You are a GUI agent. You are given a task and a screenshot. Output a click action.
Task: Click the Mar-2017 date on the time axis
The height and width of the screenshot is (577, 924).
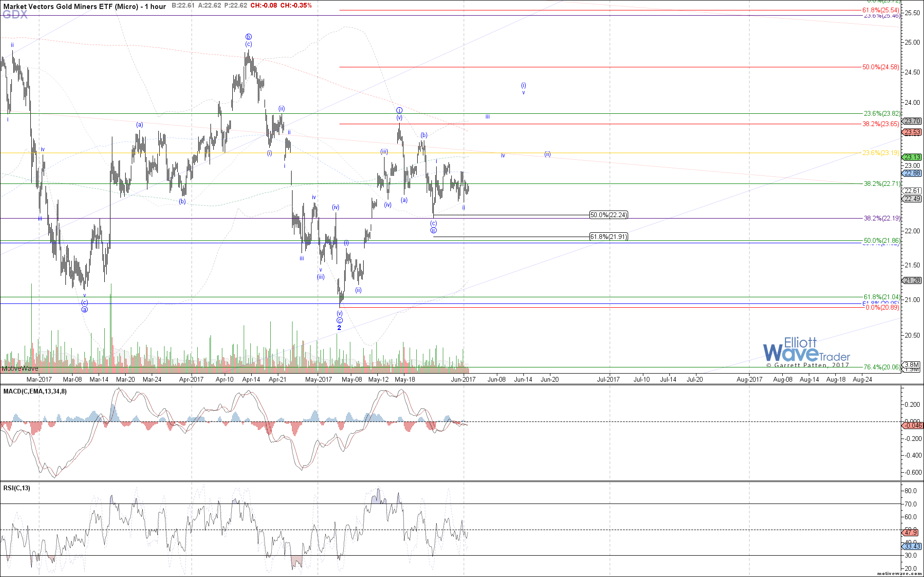(39, 379)
